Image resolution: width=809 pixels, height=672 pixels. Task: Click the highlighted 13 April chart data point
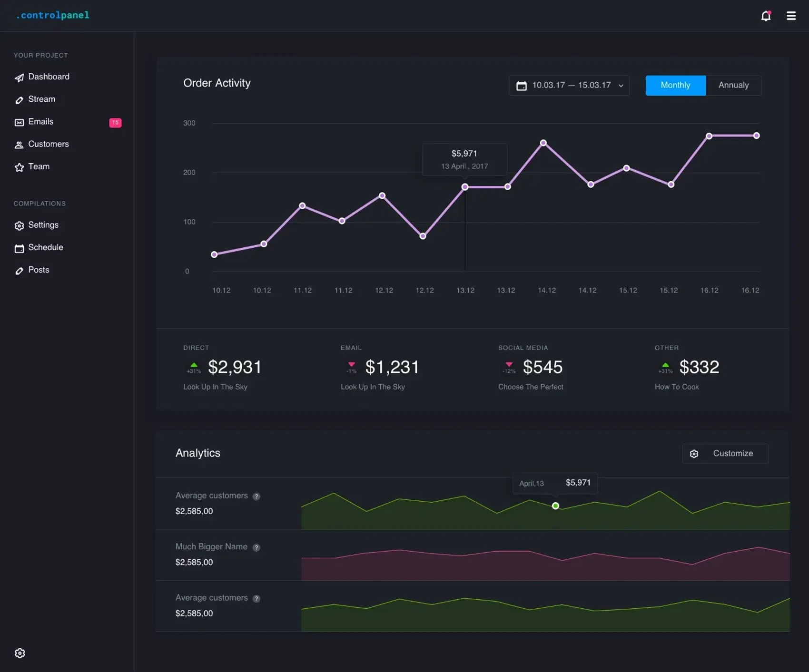pyautogui.click(x=465, y=187)
